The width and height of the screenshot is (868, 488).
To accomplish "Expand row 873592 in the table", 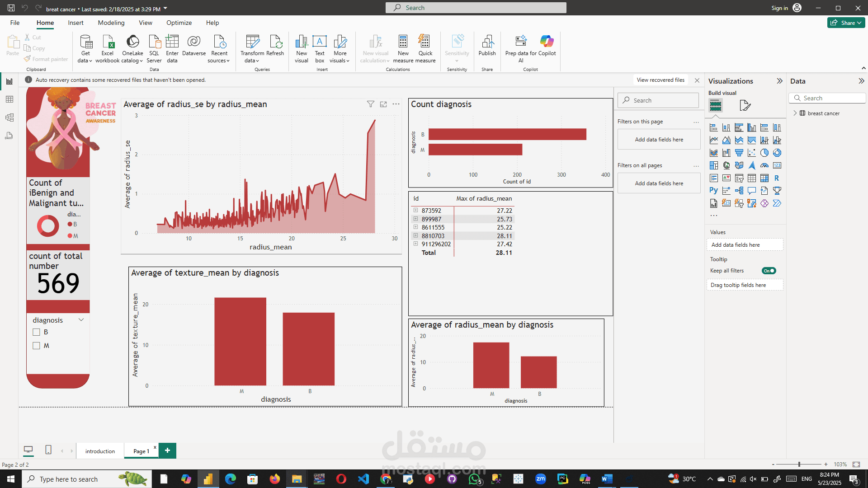I will (x=415, y=210).
